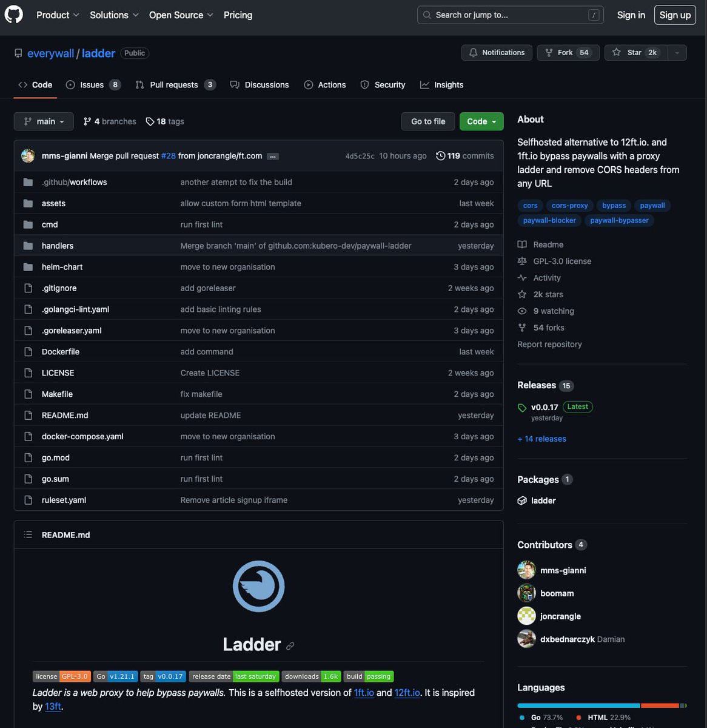Click the stars icon in About sidebar
The image size is (707, 728).
522,294
